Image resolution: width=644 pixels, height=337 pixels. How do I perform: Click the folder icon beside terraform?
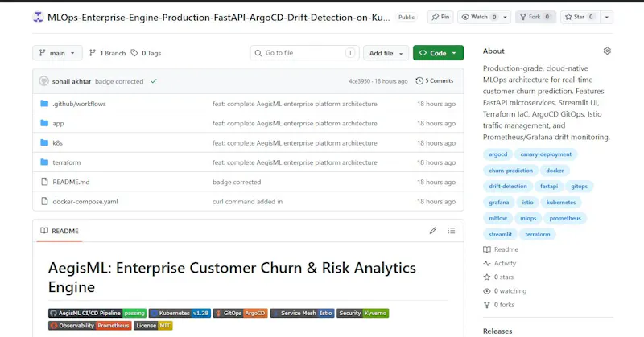coord(44,162)
